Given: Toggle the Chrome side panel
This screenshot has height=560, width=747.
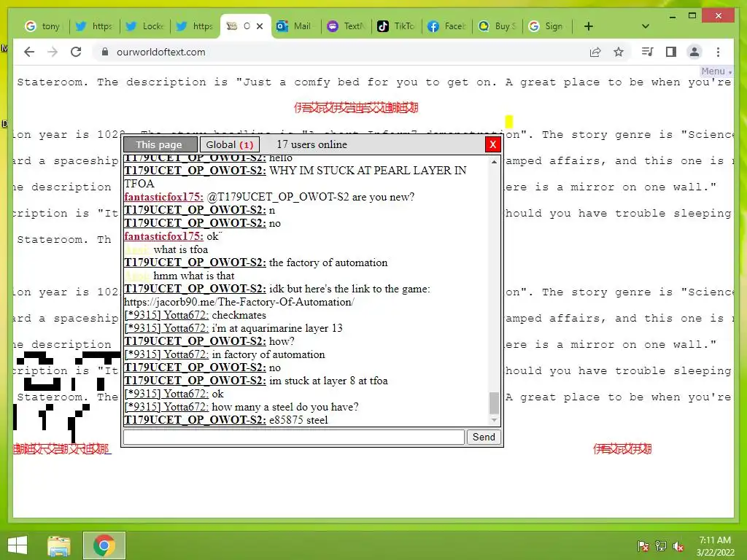Looking at the screenshot, I should click(x=671, y=52).
